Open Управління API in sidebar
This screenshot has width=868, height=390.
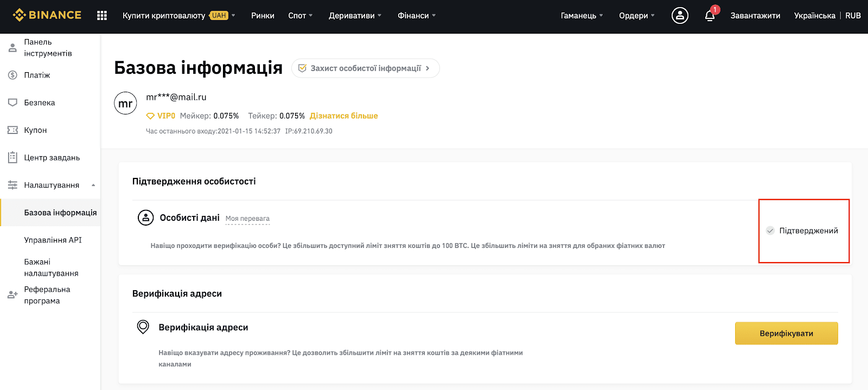[53, 240]
